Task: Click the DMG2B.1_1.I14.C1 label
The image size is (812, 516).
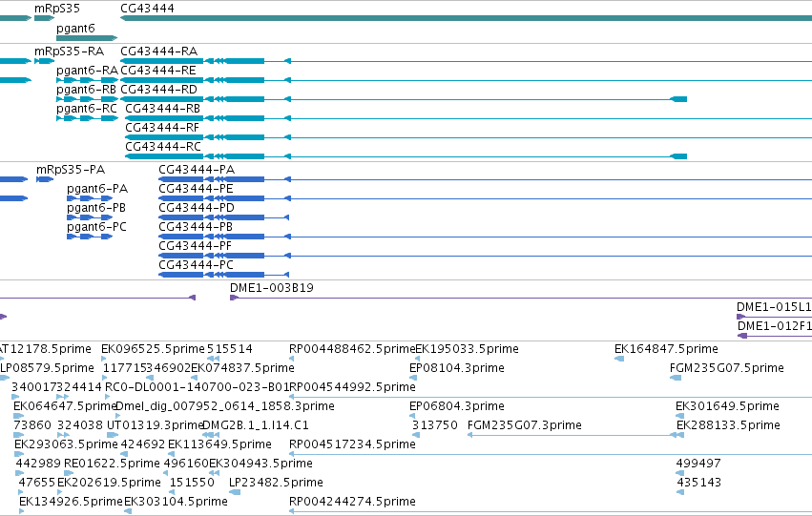Action: (256, 425)
